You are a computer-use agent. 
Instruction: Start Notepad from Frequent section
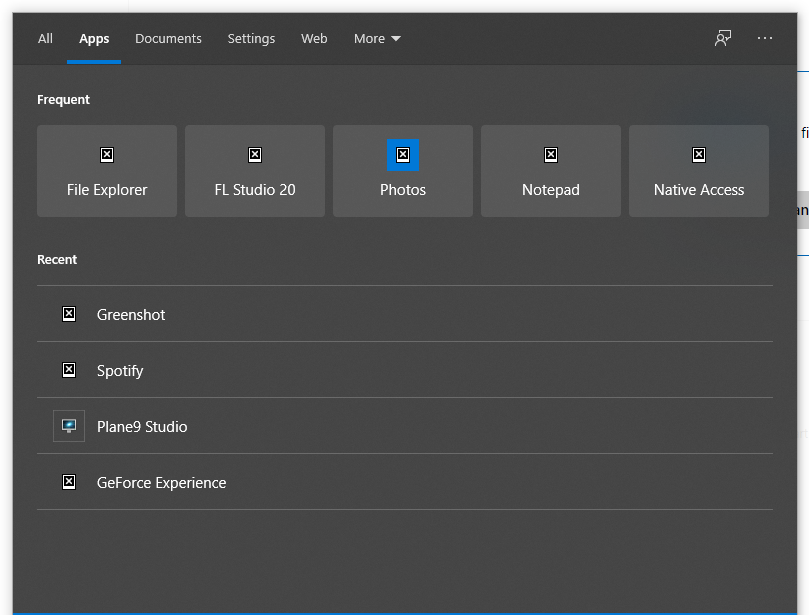tap(550, 170)
